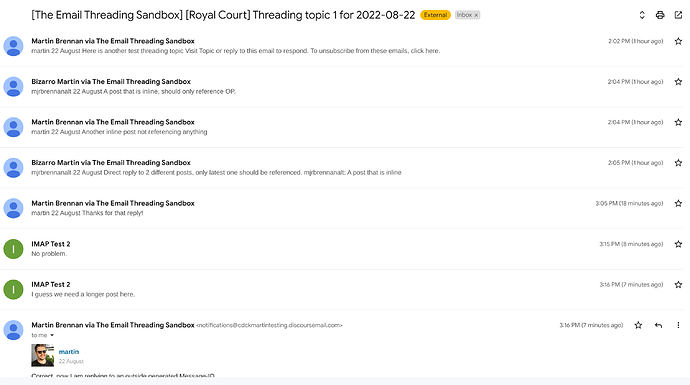Star the first 2:04 PM Bizarro Martin message

pyautogui.click(x=678, y=82)
